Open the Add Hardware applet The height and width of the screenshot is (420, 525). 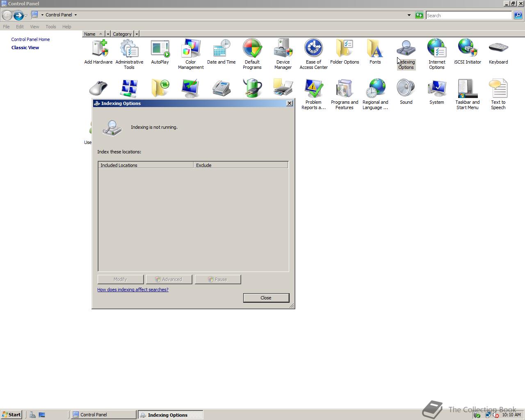pos(98,52)
